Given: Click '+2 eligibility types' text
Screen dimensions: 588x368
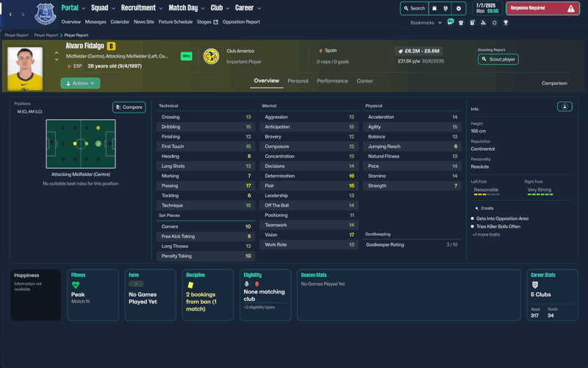Looking at the screenshot, I should coord(259,307).
